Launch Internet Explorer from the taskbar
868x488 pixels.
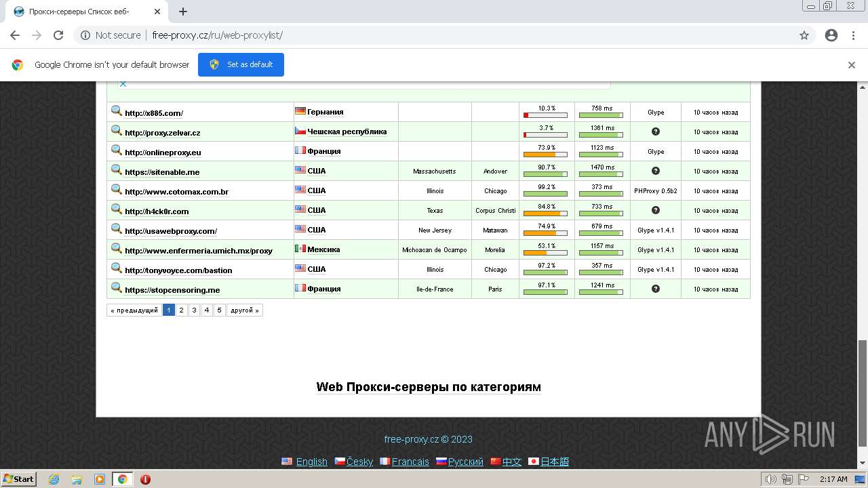(54, 479)
